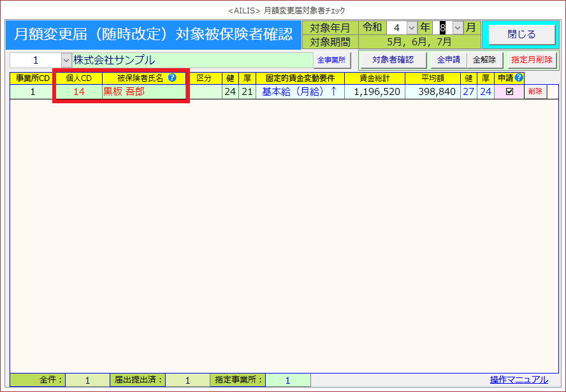This screenshot has width=566, height=392.
Task: Open the 操作マニュアル link
Action: 519,380
